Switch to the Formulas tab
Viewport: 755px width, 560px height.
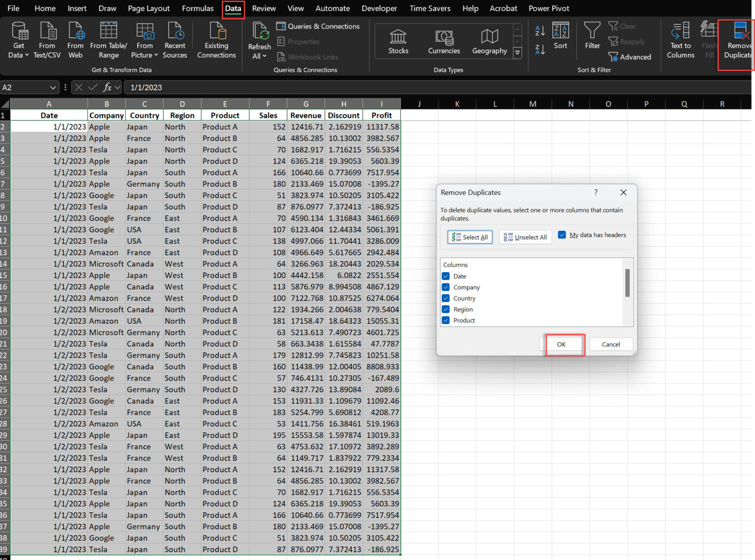pos(198,8)
